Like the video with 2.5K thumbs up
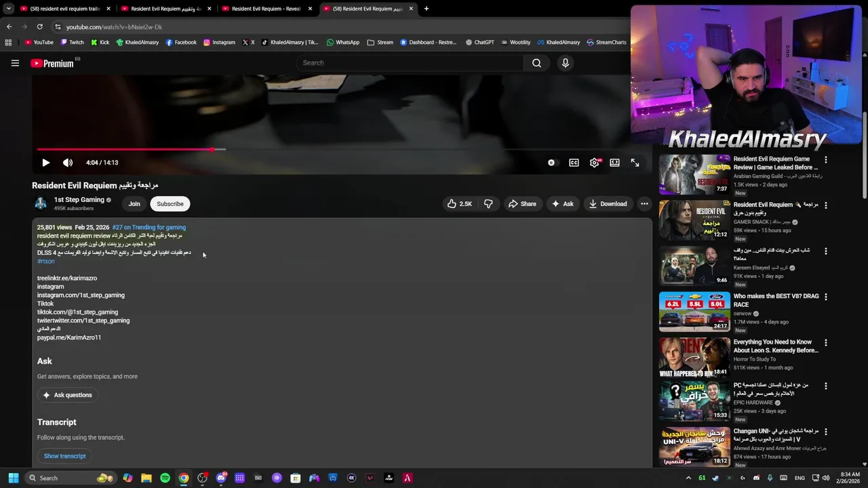Screen dimensions: 868x488 tap(459, 204)
